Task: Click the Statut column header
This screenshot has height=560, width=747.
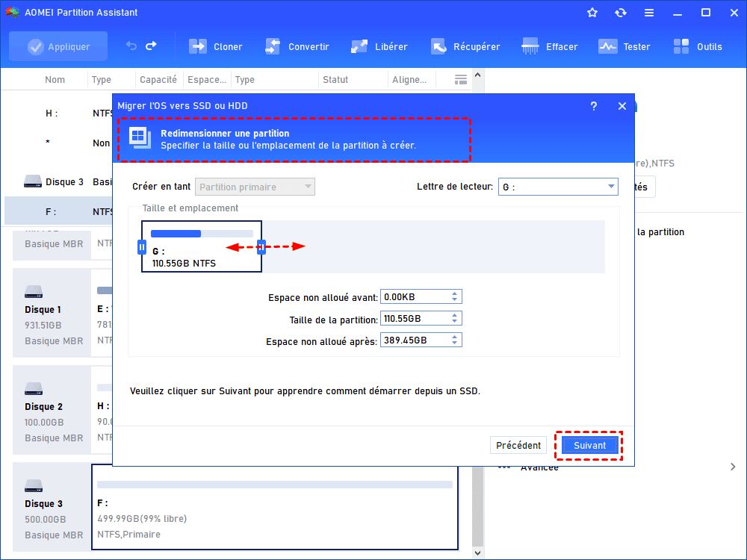Action: (335, 80)
